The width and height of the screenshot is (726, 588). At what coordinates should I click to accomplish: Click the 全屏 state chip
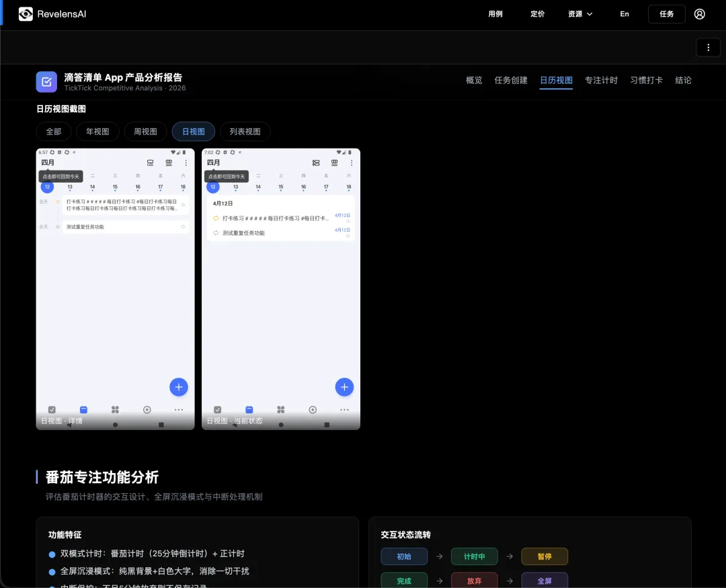click(544, 581)
